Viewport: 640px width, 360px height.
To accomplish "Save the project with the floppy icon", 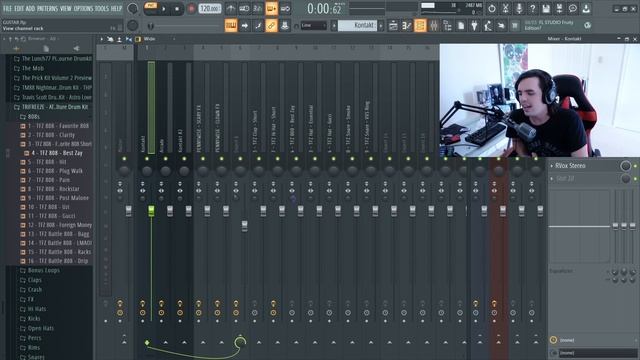I will pyautogui.click(x=546, y=8).
